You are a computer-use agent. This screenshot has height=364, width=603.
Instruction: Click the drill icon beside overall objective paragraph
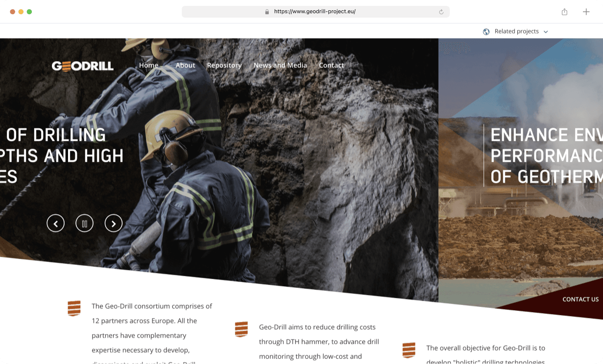[x=409, y=350]
